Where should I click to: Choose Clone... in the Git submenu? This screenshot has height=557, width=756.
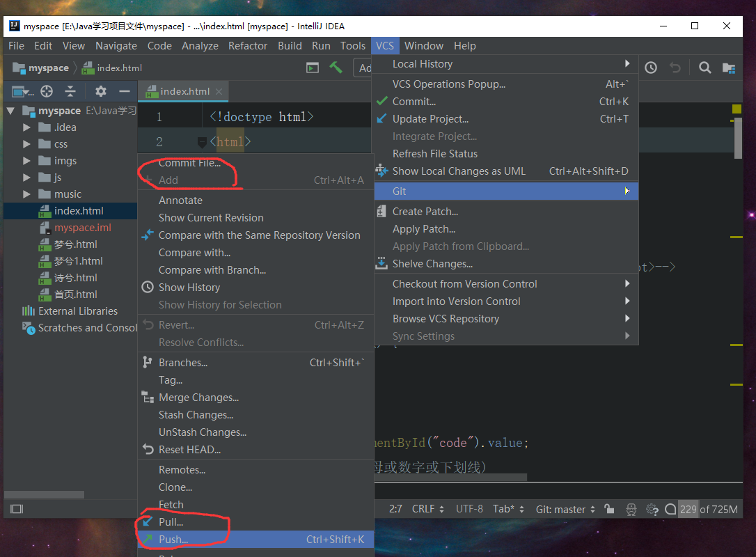click(x=256, y=487)
